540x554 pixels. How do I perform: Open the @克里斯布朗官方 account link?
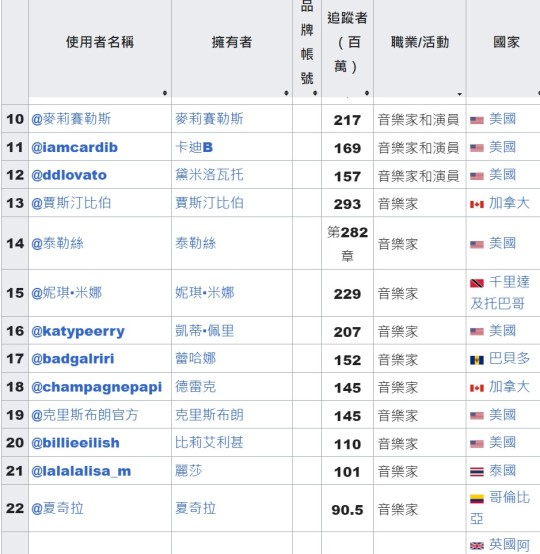point(85,415)
